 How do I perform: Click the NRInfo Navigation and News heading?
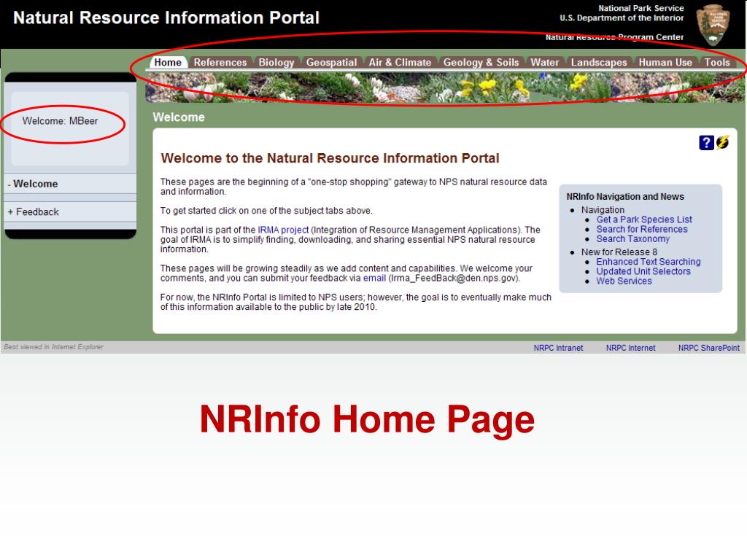point(625,197)
